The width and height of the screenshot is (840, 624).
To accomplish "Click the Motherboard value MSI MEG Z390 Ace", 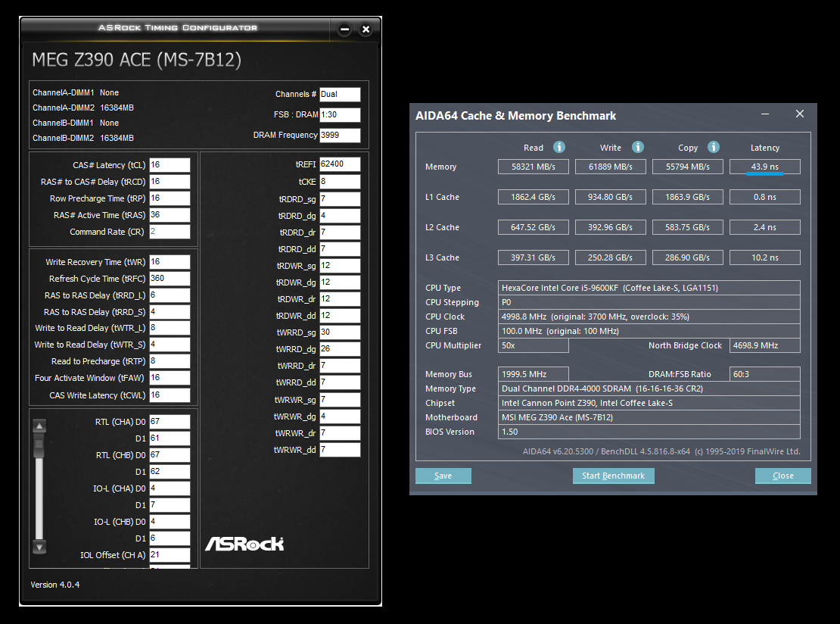I will [649, 417].
